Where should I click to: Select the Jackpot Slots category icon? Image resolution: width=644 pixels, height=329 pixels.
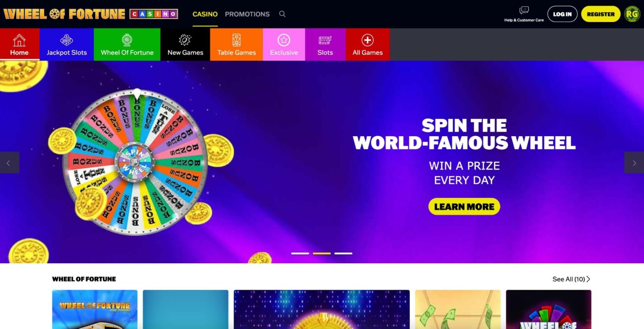point(67,40)
